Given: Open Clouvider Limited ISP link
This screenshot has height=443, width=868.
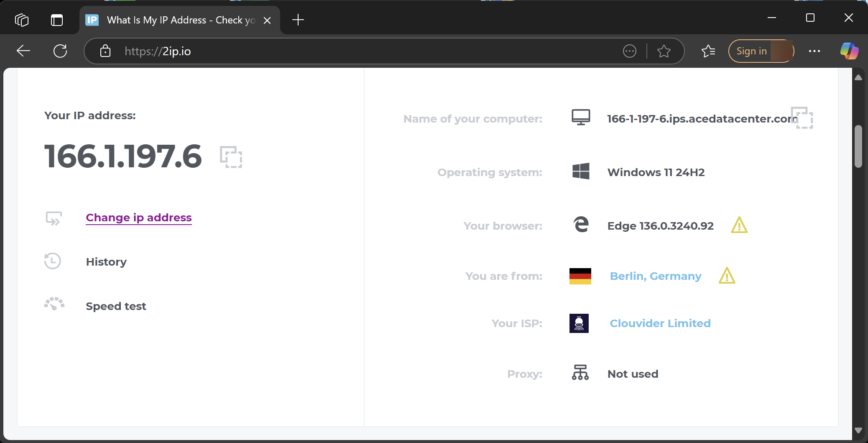Looking at the screenshot, I should pos(660,323).
